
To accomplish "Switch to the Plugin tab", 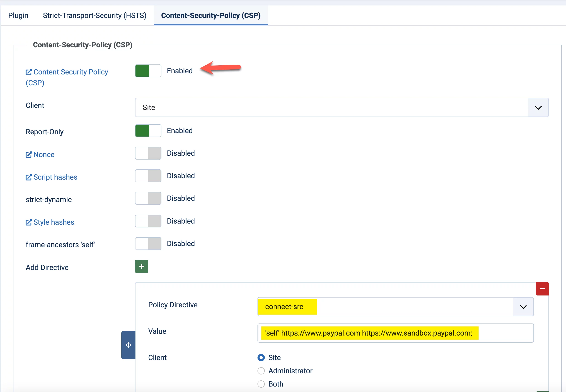I will [x=18, y=15].
